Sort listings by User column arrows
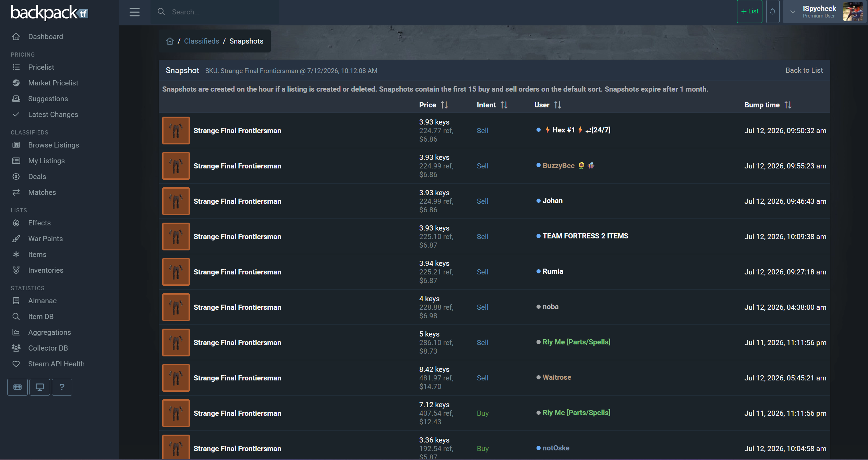Screen dimensions: 868x460 tap(558, 105)
